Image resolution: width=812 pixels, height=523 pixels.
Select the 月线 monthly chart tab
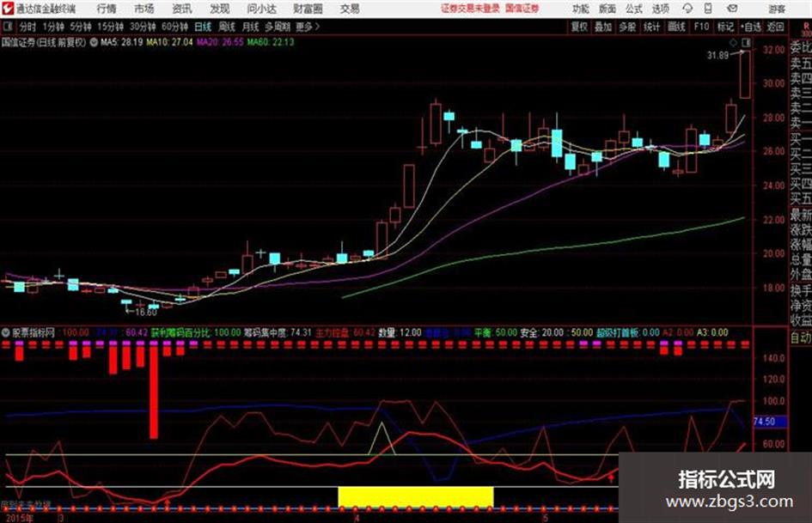pyautogui.click(x=251, y=27)
